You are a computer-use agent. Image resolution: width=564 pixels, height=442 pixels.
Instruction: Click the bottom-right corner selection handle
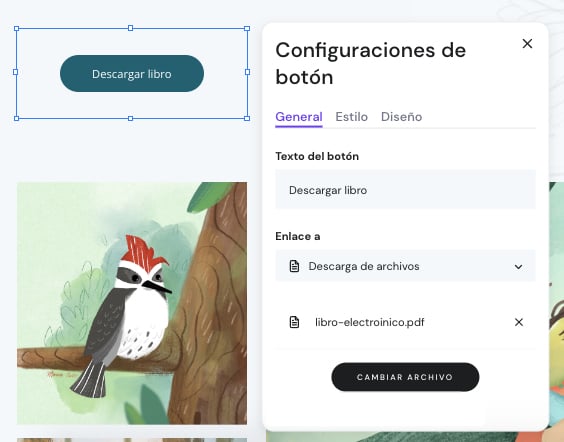point(247,118)
